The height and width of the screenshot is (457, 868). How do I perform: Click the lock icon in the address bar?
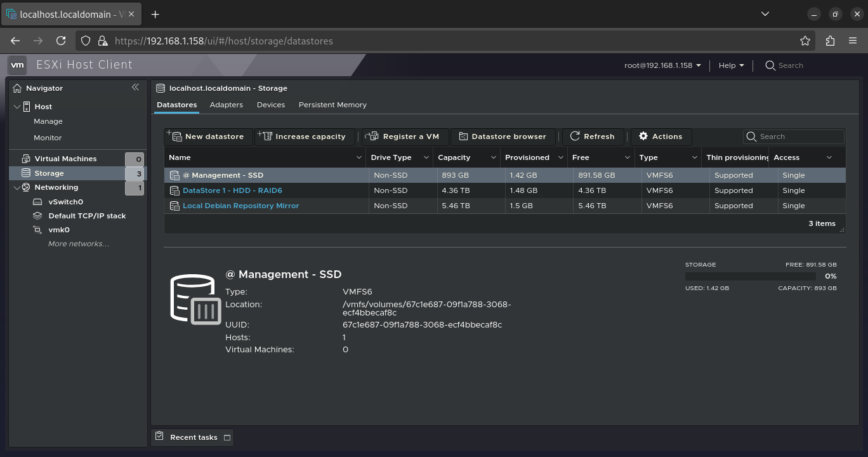pos(102,41)
